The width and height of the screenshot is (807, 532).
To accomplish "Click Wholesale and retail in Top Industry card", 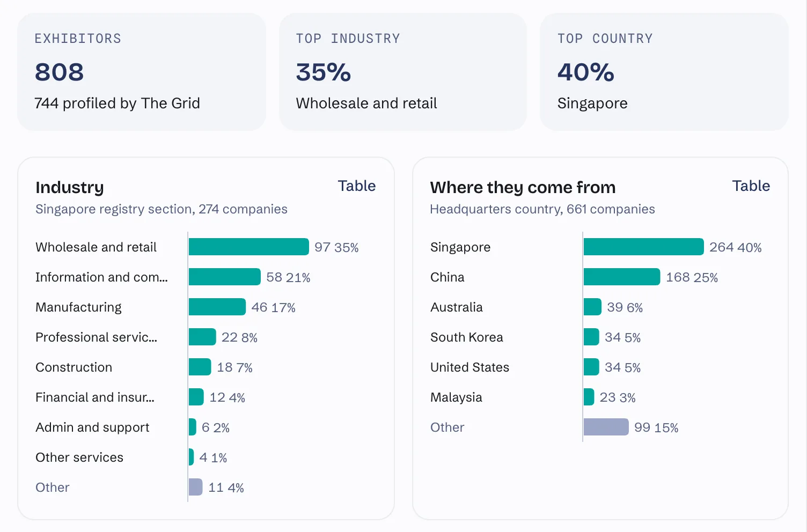I will point(366,103).
